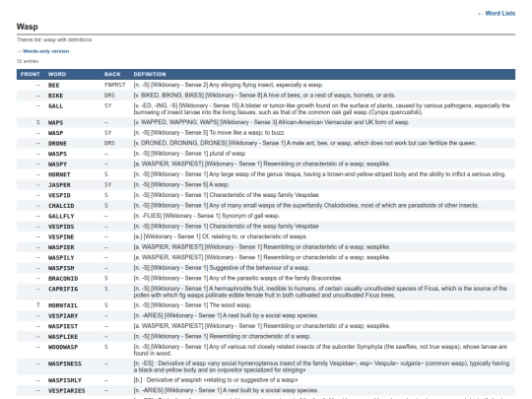Select the word VESPID
The height and width of the screenshot is (399, 532).
59,195
